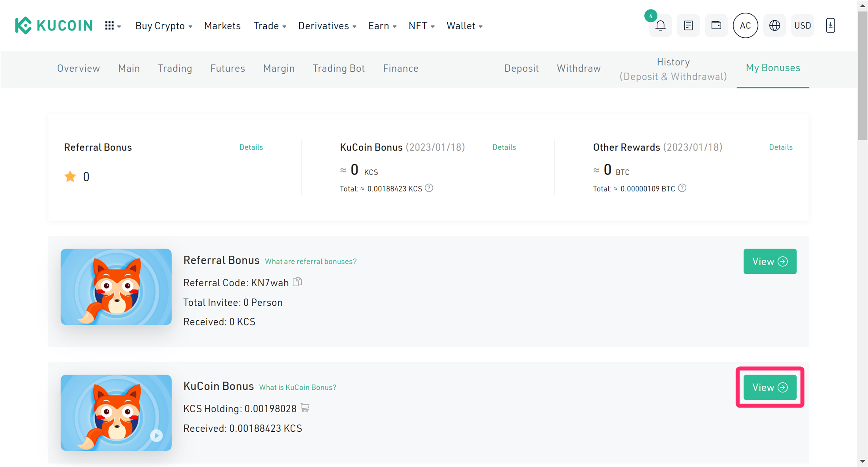Click 'What is KuCoin Bonus?' link

(x=297, y=387)
